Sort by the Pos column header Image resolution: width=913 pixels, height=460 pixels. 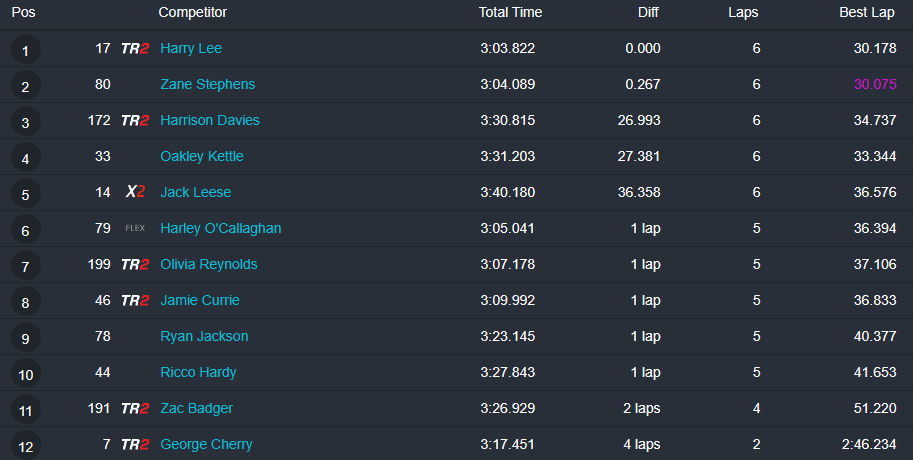point(23,13)
